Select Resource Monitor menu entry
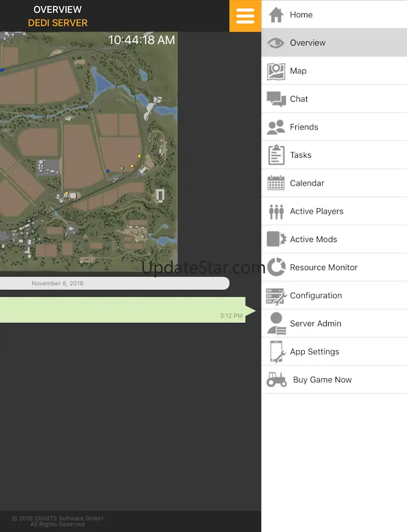The height and width of the screenshot is (532, 407). pyautogui.click(x=334, y=268)
